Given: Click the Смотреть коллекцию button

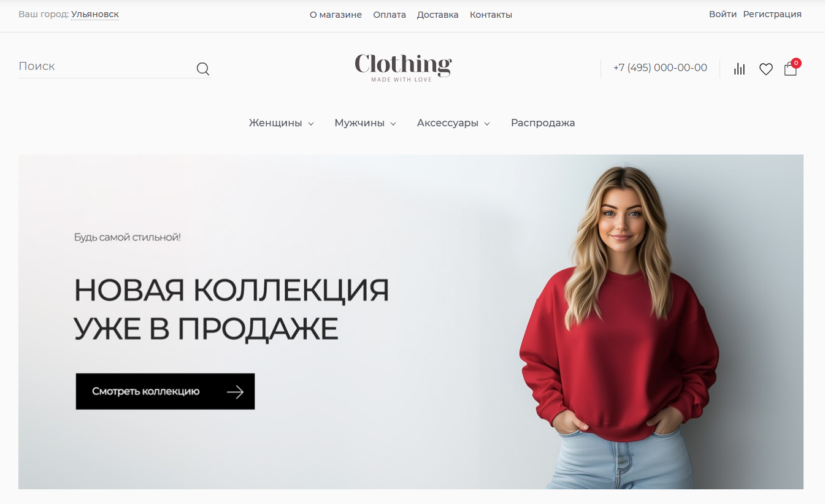Looking at the screenshot, I should coord(165,391).
